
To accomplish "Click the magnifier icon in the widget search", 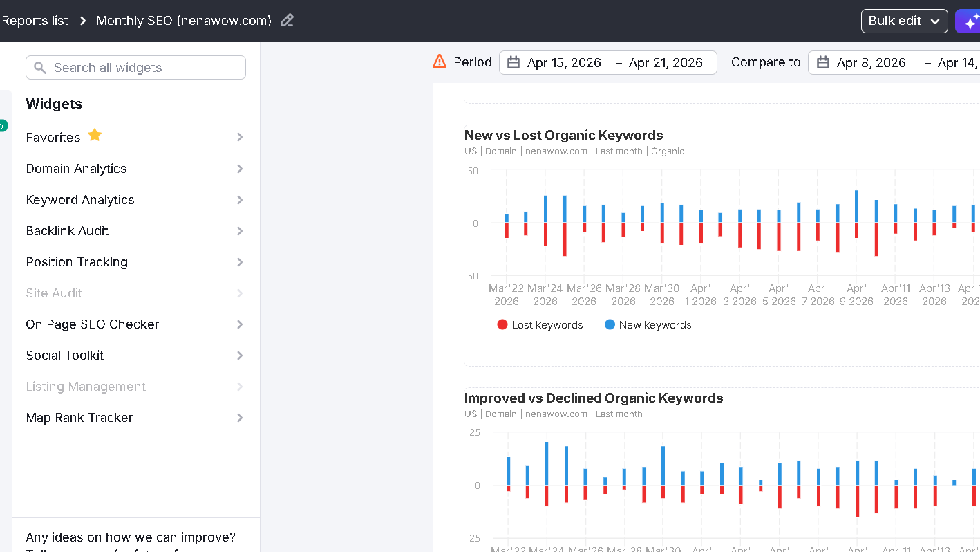I will 40,67.
